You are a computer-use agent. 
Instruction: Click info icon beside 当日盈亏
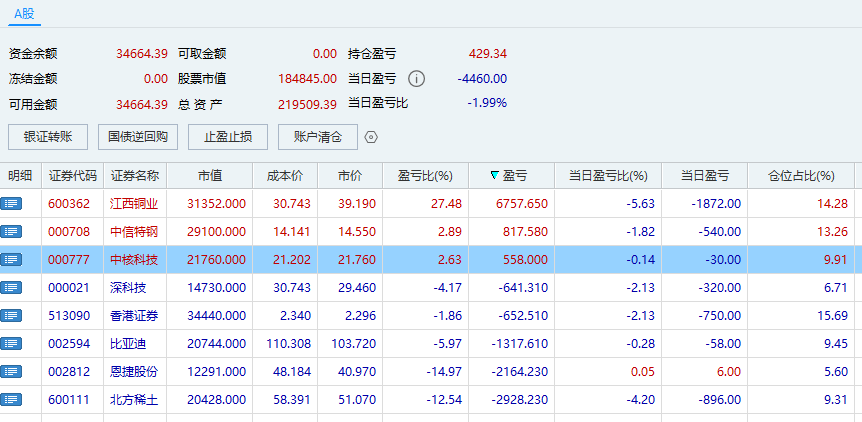click(417, 79)
